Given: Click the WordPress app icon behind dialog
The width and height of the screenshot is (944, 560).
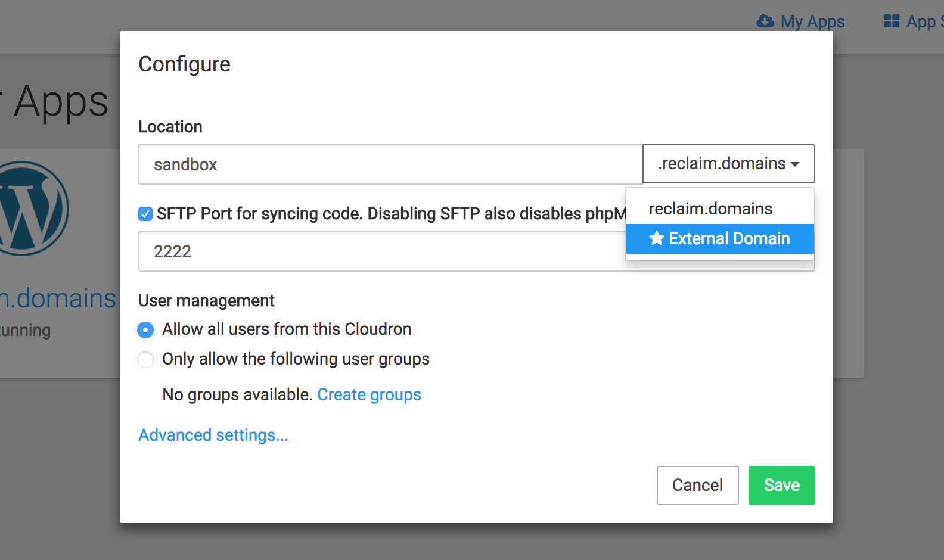Looking at the screenshot, I should click(x=35, y=209).
